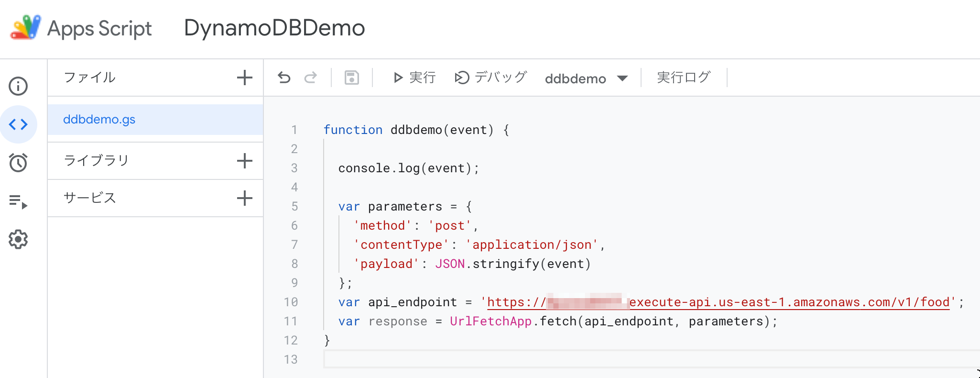
Task: Add a new file with plus icon
Action: [x=245, y=78]
